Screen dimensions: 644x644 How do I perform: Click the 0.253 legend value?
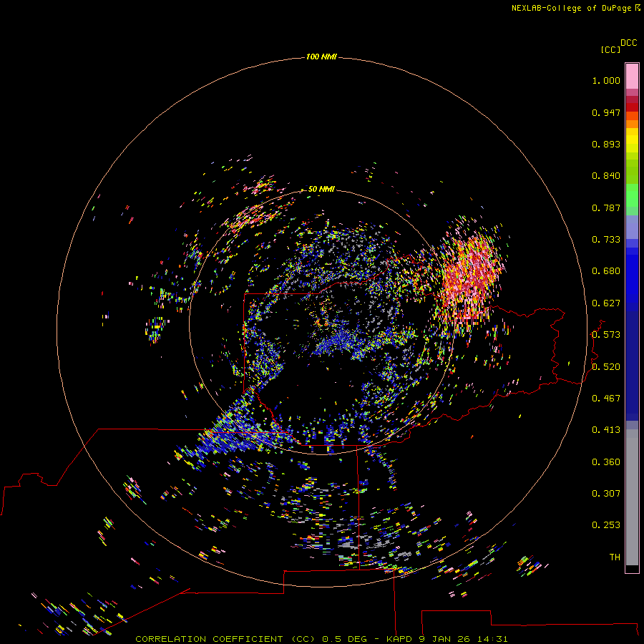[606, 525]
